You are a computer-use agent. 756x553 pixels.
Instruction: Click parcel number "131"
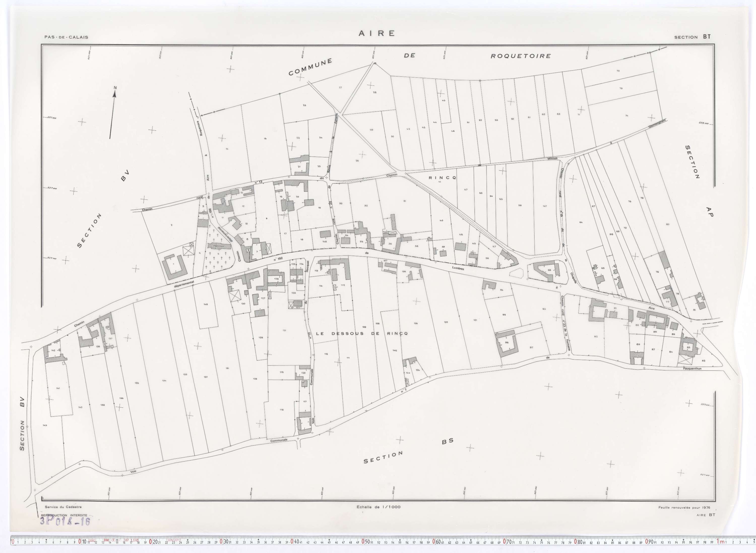228,368
